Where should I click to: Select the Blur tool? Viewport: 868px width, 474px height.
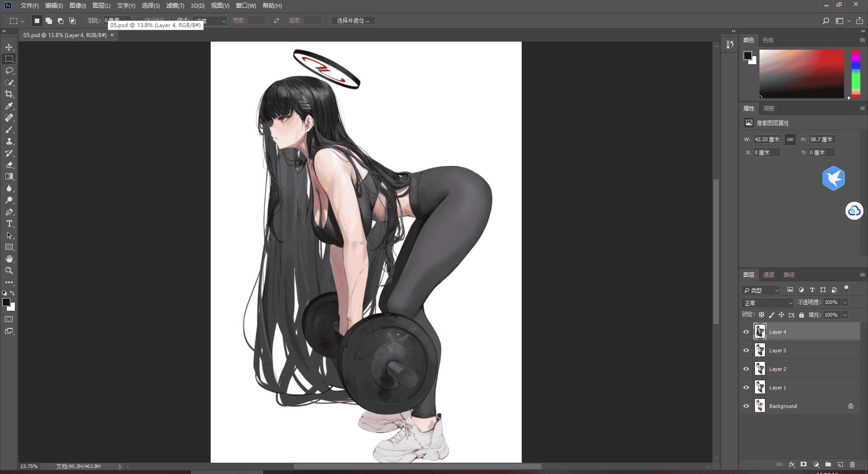click(9, 188)
